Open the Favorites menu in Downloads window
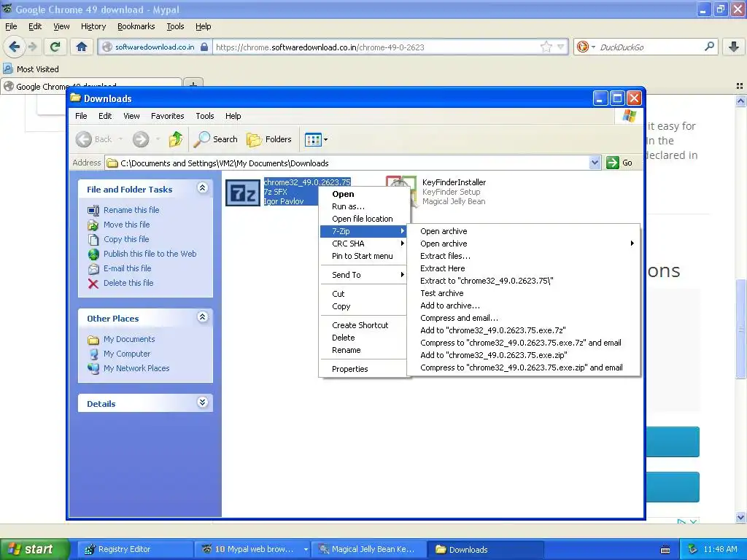Viewport: 747px width, 560px height. 167,116
